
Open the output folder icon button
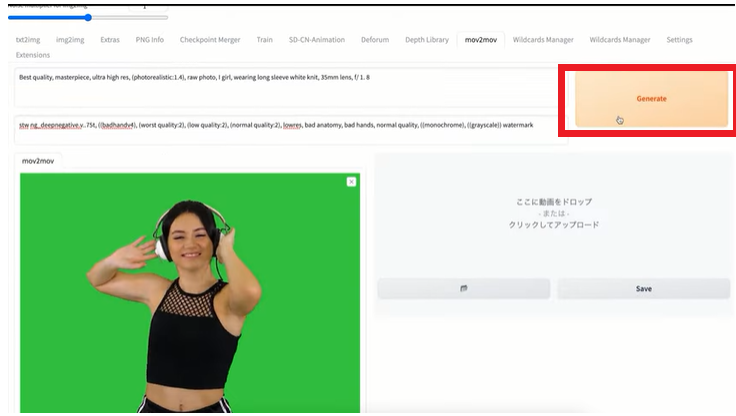coord(464,289)
